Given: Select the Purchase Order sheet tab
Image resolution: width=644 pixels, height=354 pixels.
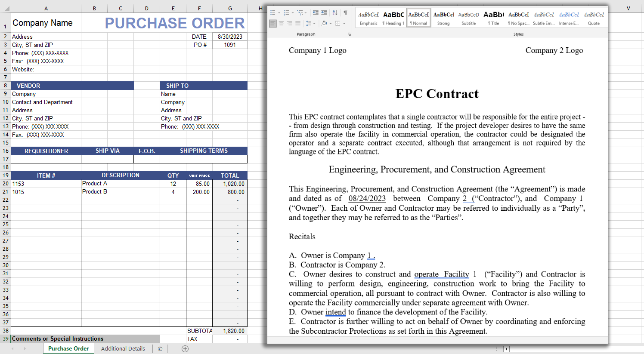Looking at the screenshot, I should click(x=68, y=348).
